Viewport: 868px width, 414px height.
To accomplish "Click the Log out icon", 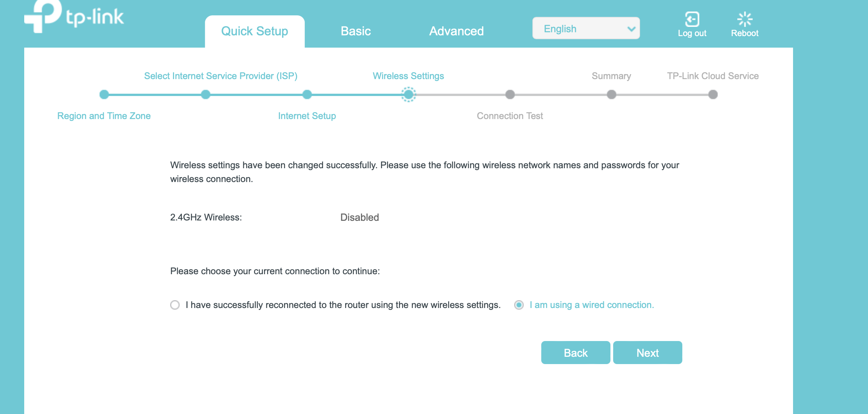I will pyautogui.click(x=692, y=18).
